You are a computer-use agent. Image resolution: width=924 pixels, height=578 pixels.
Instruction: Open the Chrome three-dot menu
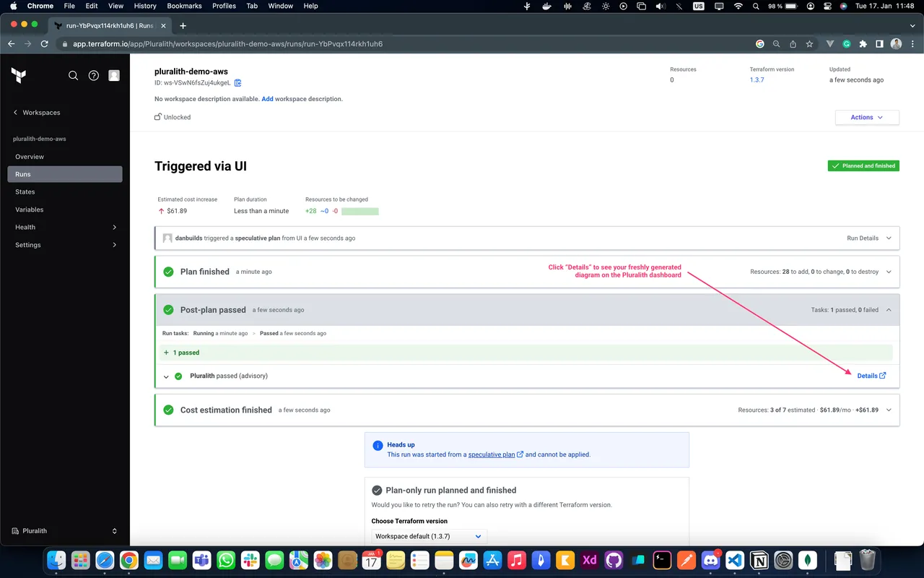pos(913,44)
